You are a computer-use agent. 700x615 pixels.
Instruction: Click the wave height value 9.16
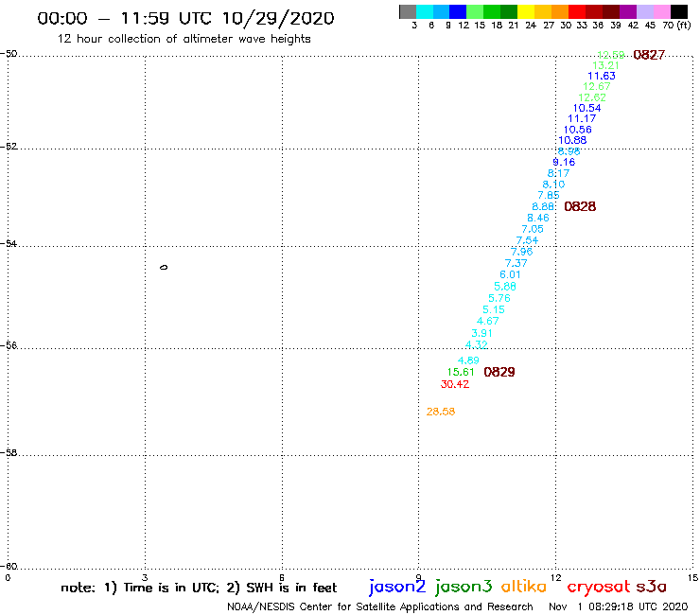click(564, 162)
